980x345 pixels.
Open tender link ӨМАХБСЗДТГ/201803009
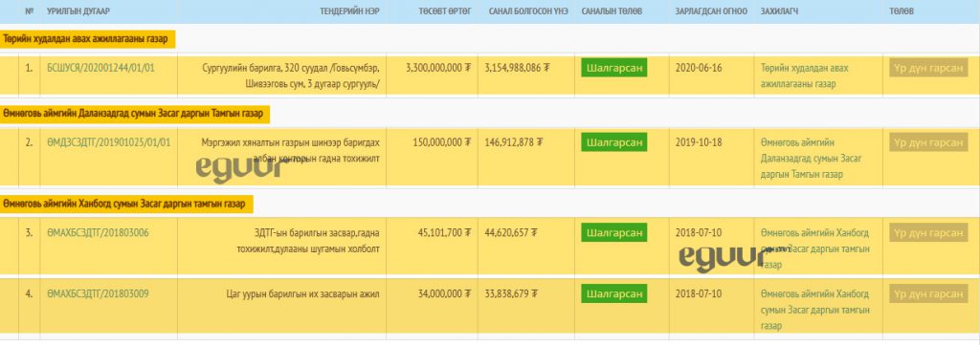[x=98, y=293]
